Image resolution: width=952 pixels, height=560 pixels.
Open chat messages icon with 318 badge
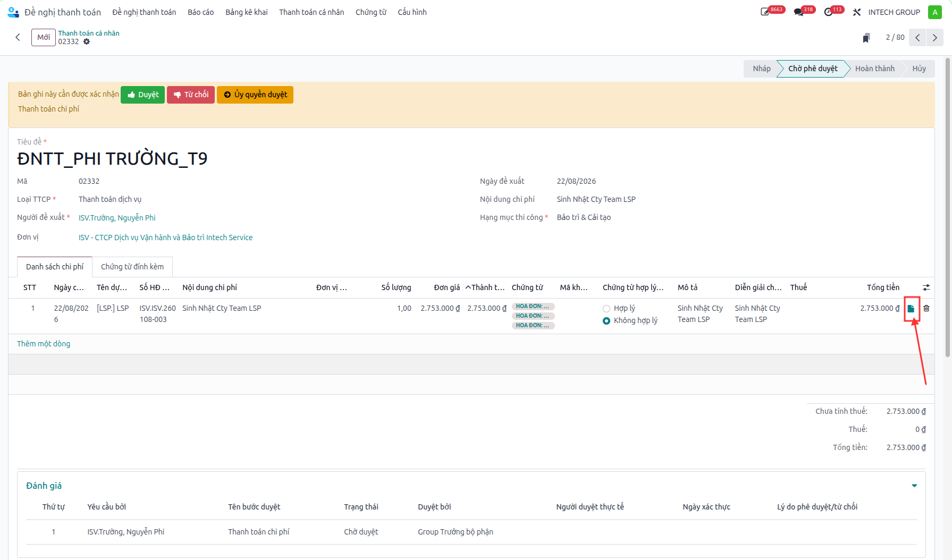(x=798, y=12)
